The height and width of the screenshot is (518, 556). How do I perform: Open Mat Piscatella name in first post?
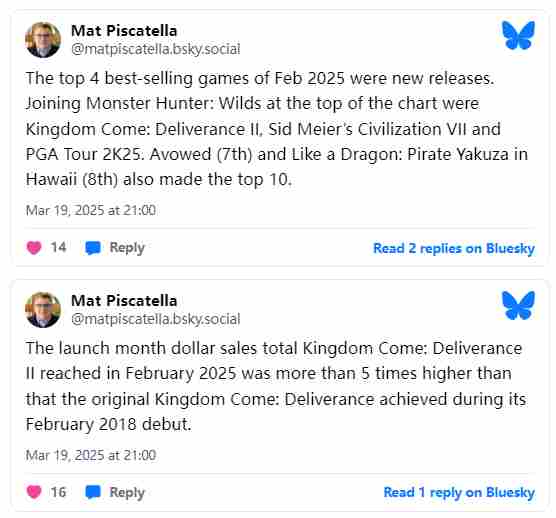click(124, 31)
